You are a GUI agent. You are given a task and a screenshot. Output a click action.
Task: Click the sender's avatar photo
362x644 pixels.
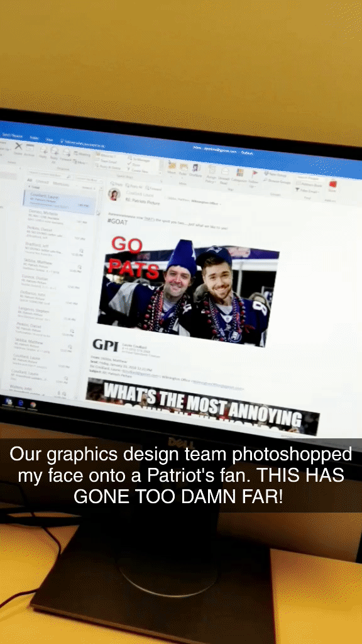tap(114, 195)
